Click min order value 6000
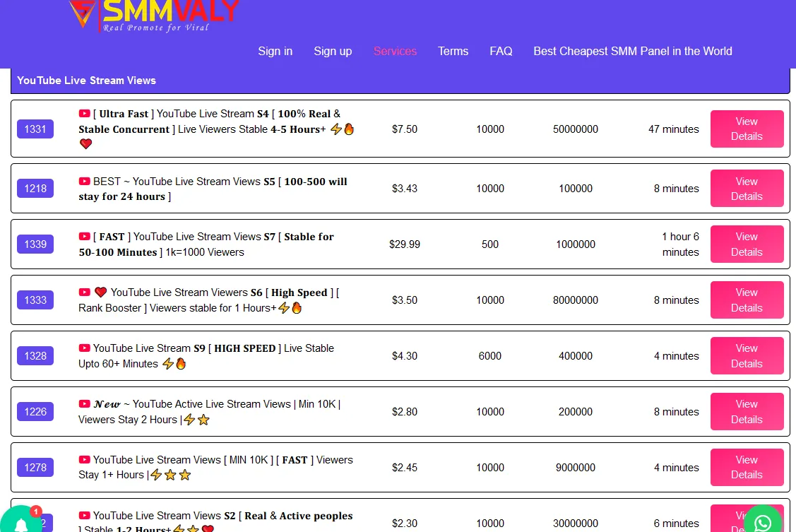 pyautogui.click(x=490, y=356)
